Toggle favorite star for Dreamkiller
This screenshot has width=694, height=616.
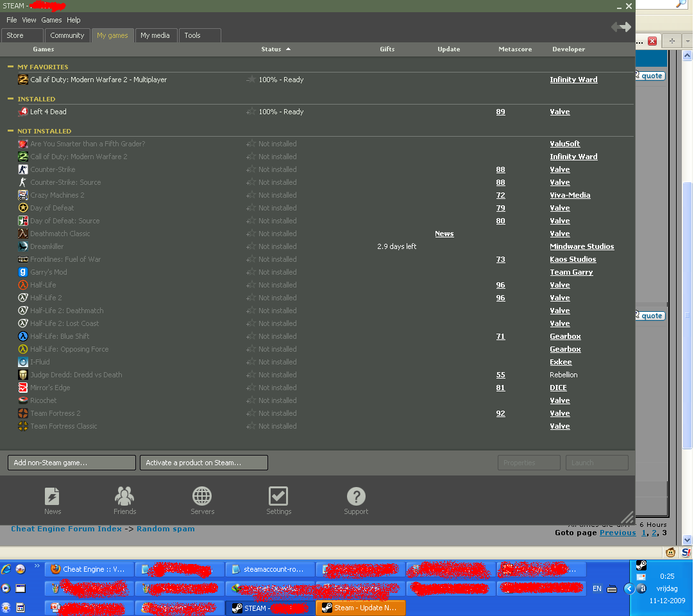(x=251, y=246)
